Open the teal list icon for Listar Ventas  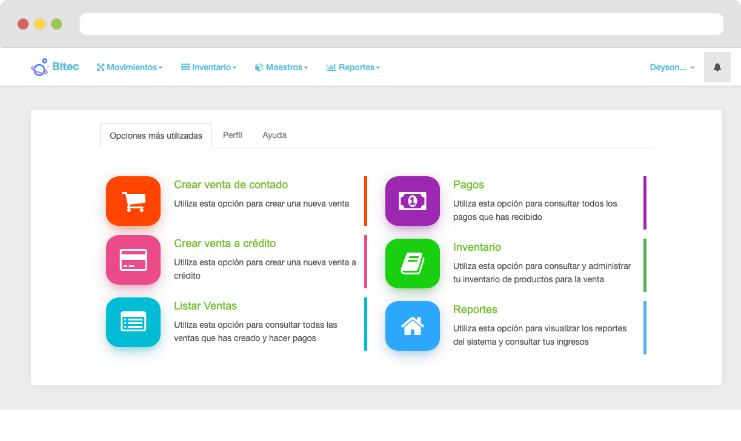[x=133, y=322]
